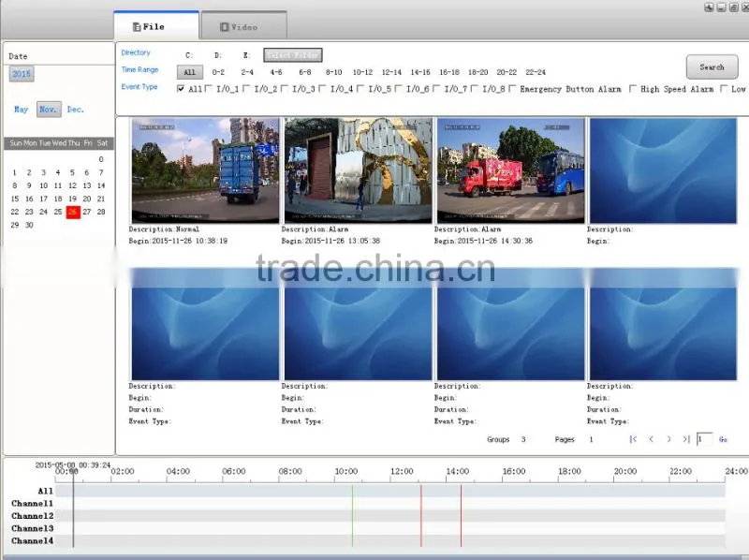The image size is (749, 560).
Task: Choose the 6-8 time range
Action: pos(305,72)
